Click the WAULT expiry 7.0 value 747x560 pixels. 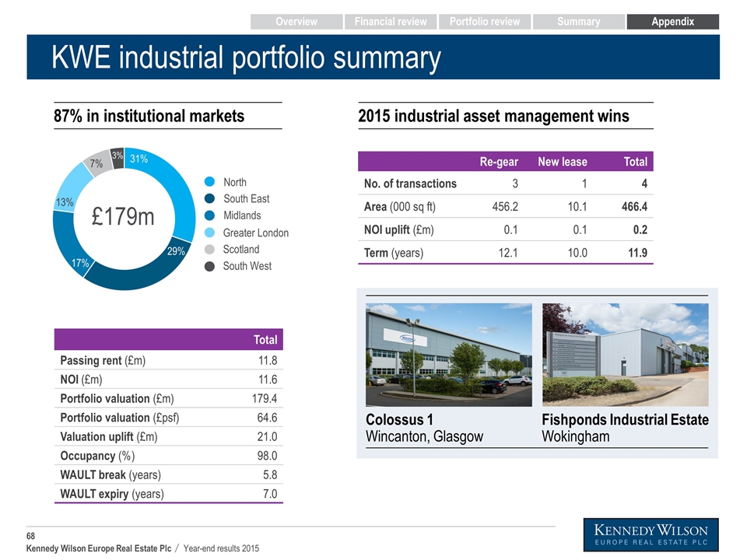coord(270,494)
